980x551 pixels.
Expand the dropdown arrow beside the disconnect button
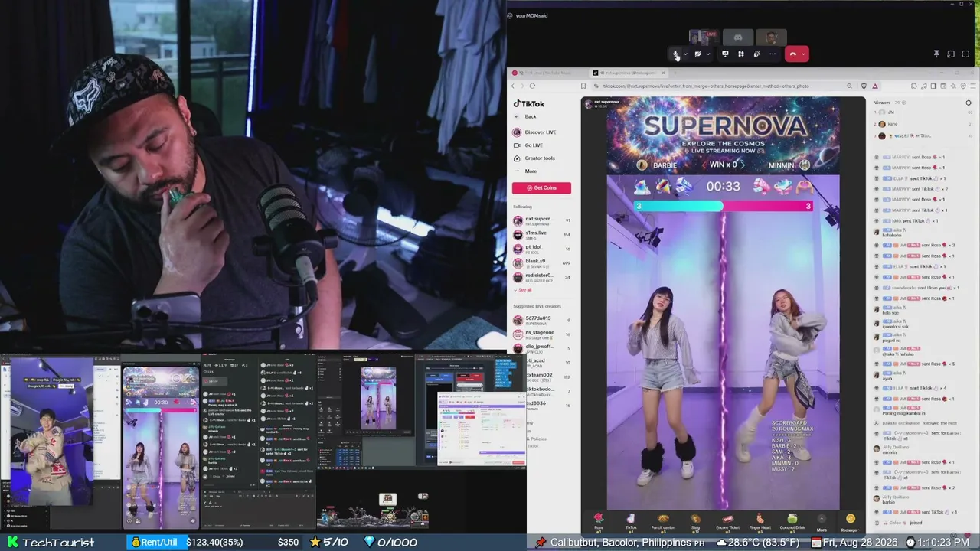click(804, 54)
